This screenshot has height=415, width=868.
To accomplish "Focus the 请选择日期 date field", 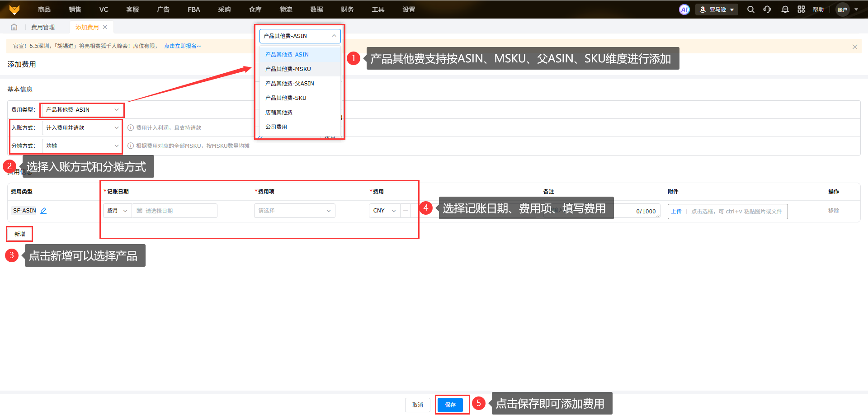I will point(175,211).
